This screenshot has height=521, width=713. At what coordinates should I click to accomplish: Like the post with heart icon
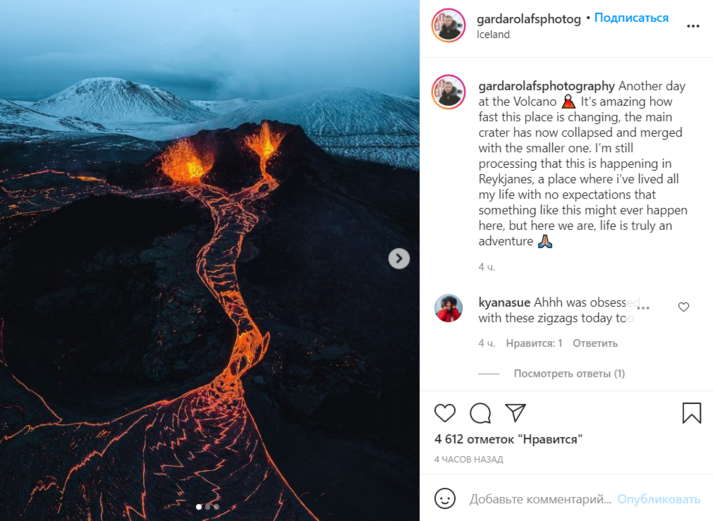[x=445, y=413]
